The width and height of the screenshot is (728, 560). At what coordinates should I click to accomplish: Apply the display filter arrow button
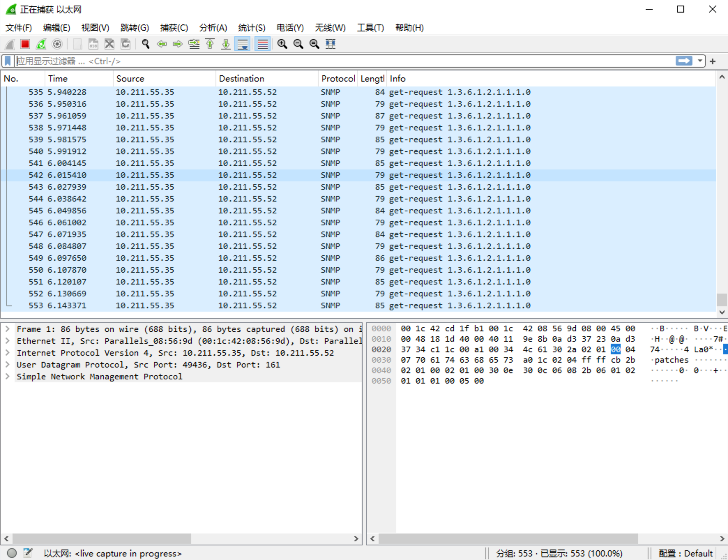tap(684, 61)
